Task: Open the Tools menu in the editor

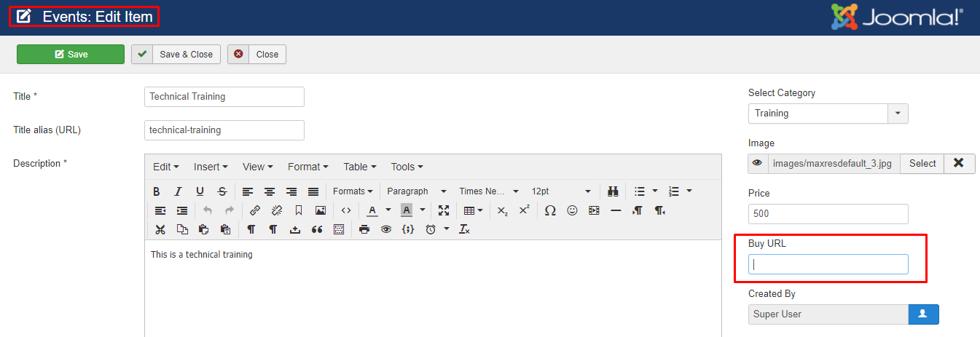Action: point(407,167)
